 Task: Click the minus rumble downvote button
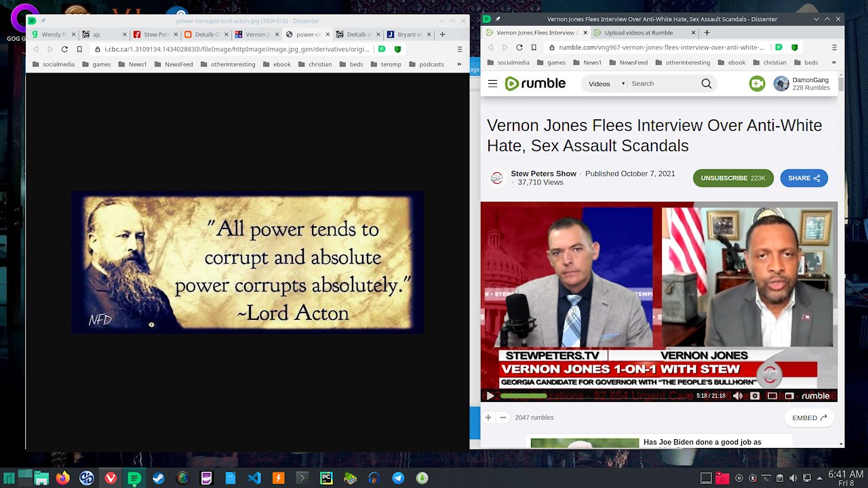tap(503, 418)
